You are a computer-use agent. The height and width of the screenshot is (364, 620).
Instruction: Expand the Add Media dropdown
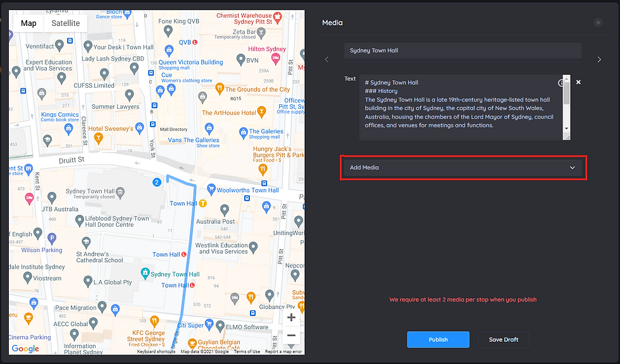(x=463, y=167)
